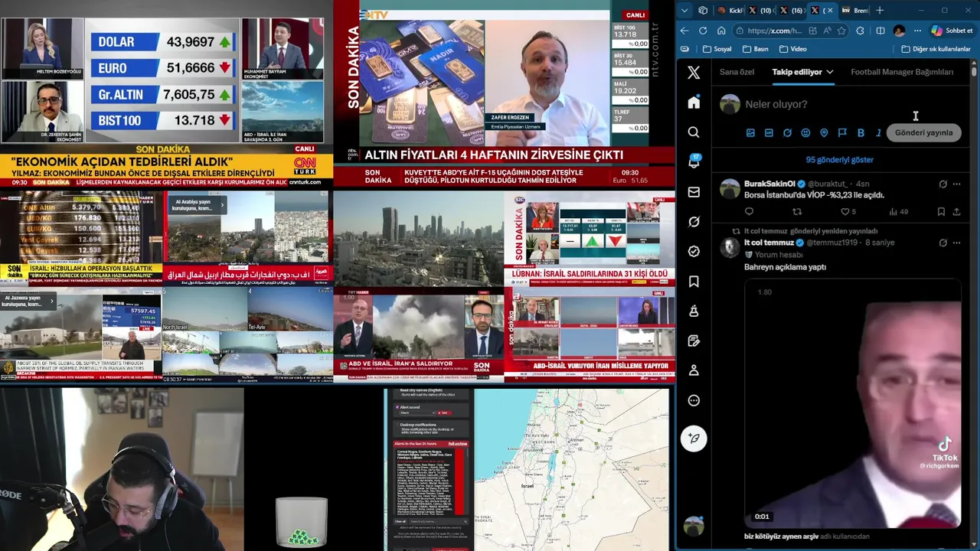Click city search field under alerts

pos(439,521)
